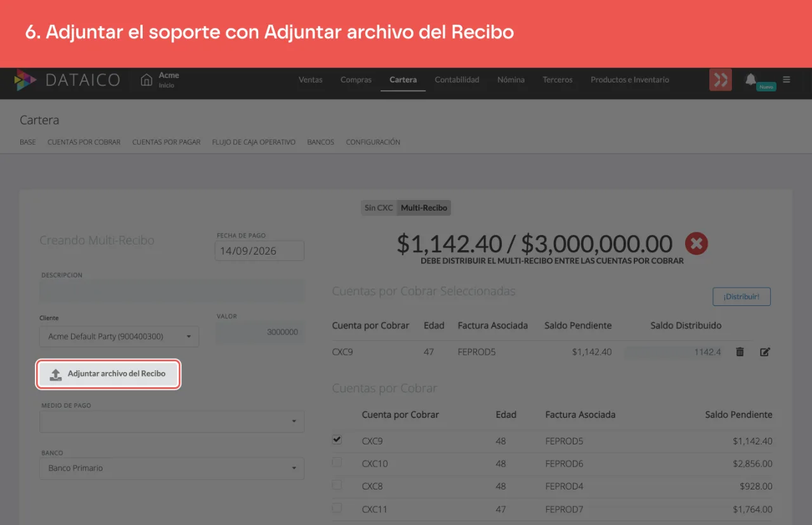Edit CXC9 distributed balance with pencil icon
The width and height of the screenshot is (812, 525).
pos(765,352)
